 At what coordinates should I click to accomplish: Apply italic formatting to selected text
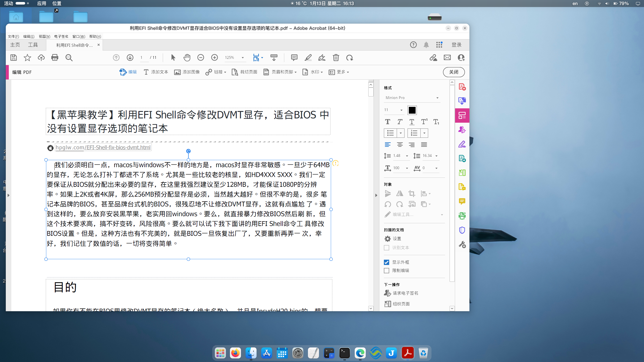[x=399, y=122]
